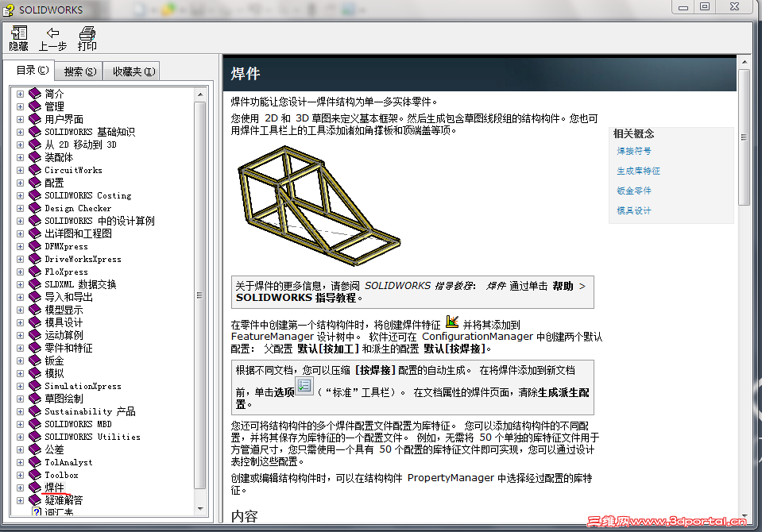Click the book icon beside SOLIDWORKS Utilities
762x532 pixels.
pyautogui.click(x=35, y=437)
